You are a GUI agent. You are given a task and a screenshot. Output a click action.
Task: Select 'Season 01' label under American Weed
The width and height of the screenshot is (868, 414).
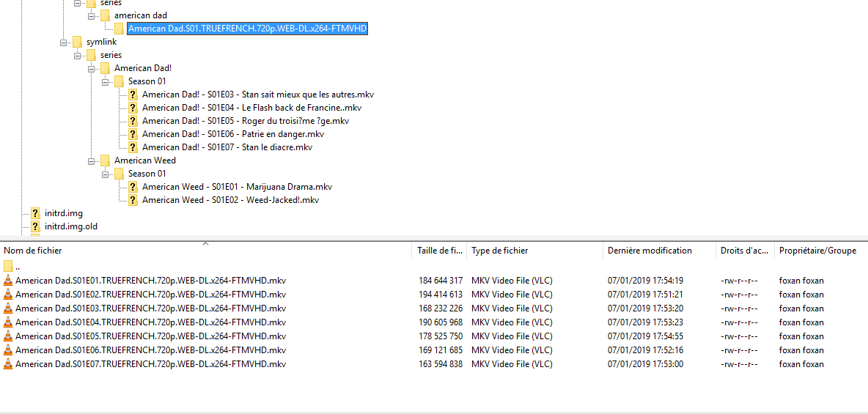click(146, 174)
